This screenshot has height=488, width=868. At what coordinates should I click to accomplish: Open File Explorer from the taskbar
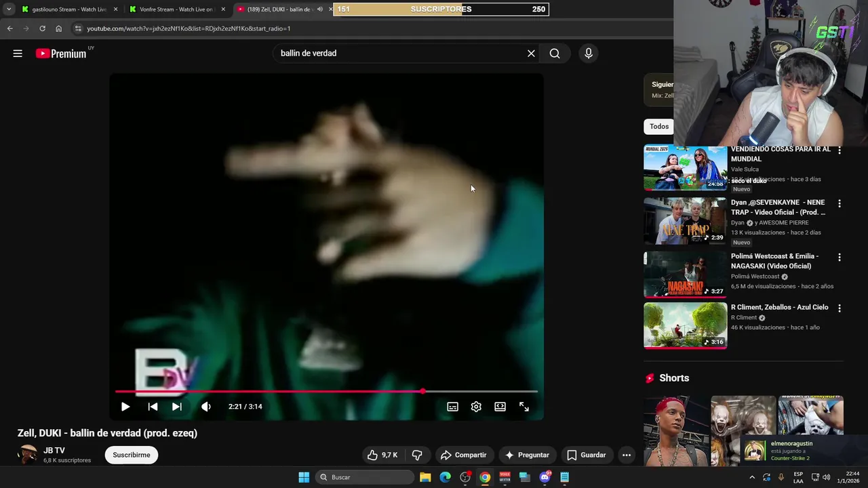(425, 477)
